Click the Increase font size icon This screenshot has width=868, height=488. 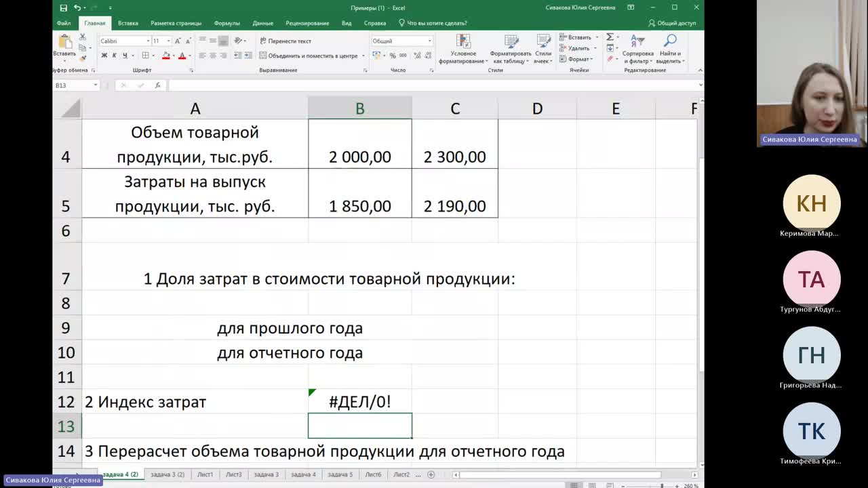pyautogui.click(x=178, y=41)
